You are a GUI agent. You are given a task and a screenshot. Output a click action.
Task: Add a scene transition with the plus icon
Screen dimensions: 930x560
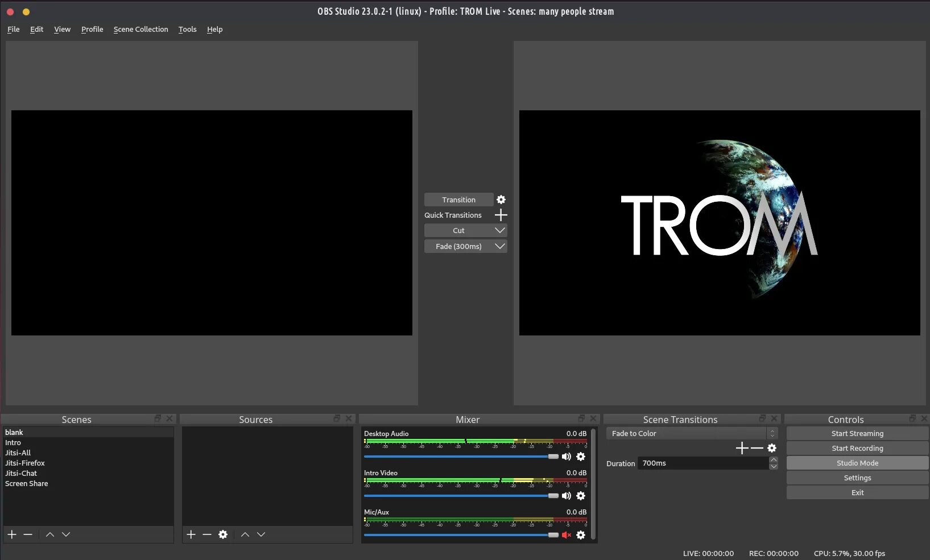[742, 448]
